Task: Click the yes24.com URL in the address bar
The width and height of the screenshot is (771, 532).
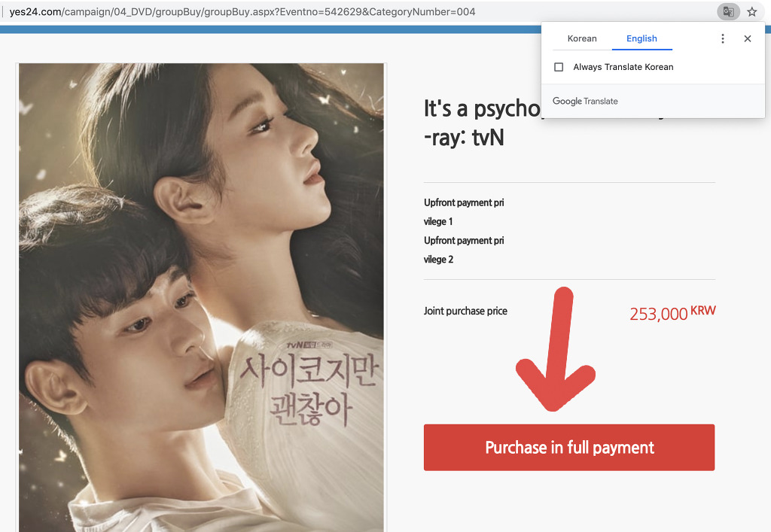Action: (x=242, y=12)
